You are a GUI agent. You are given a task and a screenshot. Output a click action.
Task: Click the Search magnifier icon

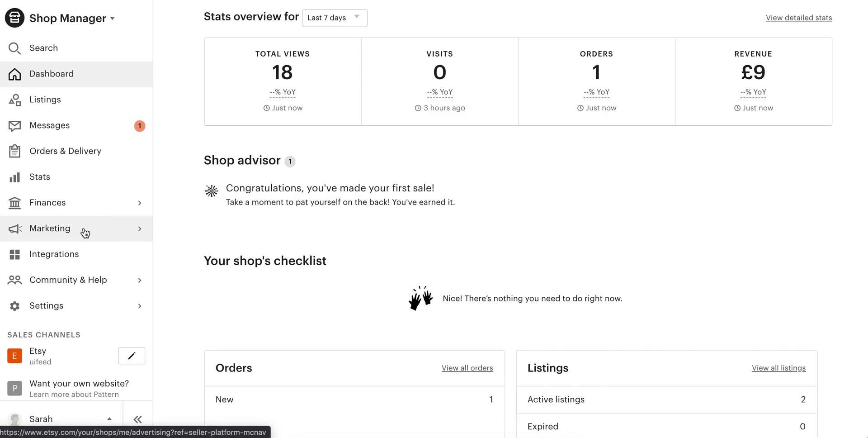click(14, 48)
